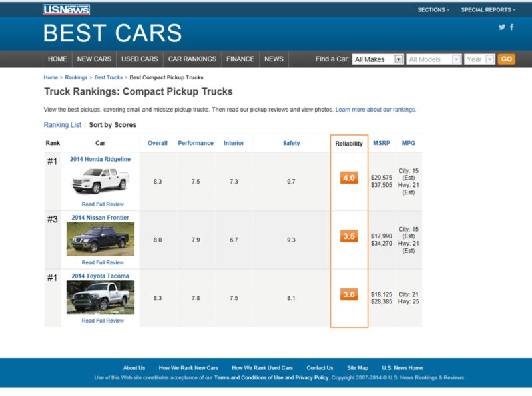
Task: Click the Nissan Frontier truck photo
Action: coord(101,239)
